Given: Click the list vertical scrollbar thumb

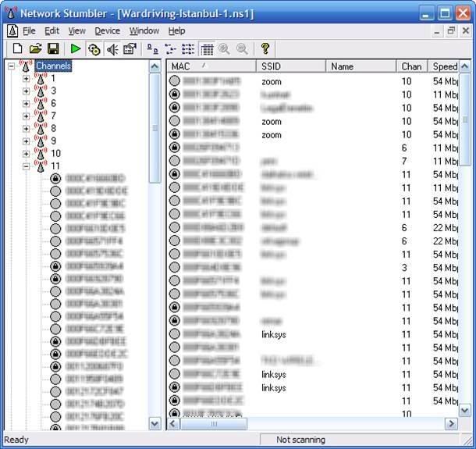Looking at the screenshot, I should coord(465,119).
